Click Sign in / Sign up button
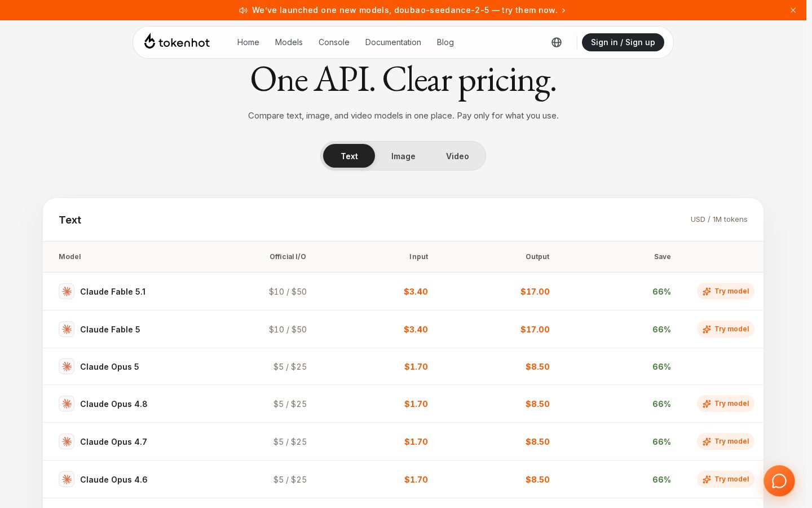Image resolution: width=812 pixels, height=508 pixels. (x=623, y=42)
